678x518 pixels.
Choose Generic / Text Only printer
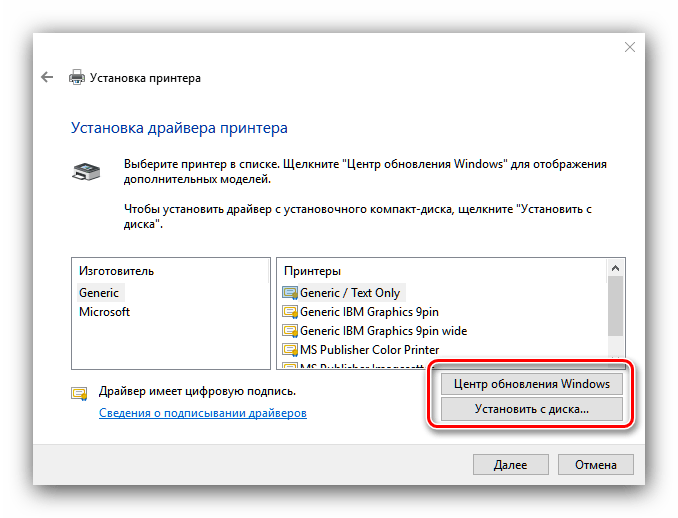[349, 293]
